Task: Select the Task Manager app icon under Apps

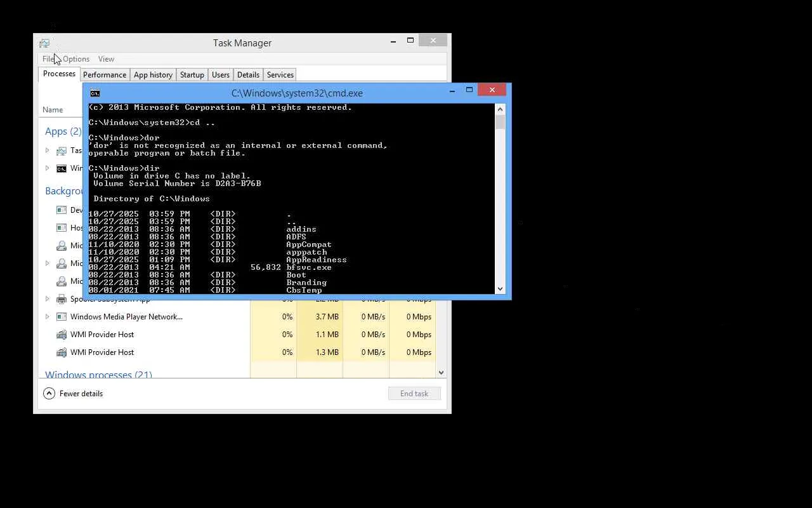Action: pyautogui.click(x=62, y=150)
